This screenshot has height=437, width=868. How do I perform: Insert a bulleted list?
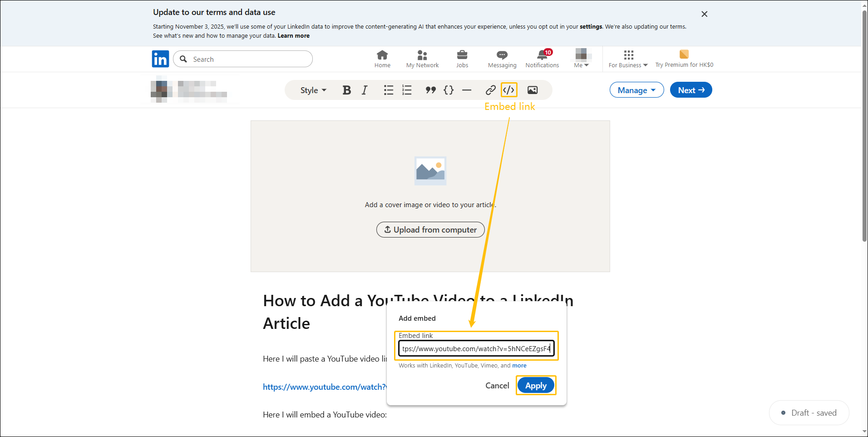tap(389, 90)
